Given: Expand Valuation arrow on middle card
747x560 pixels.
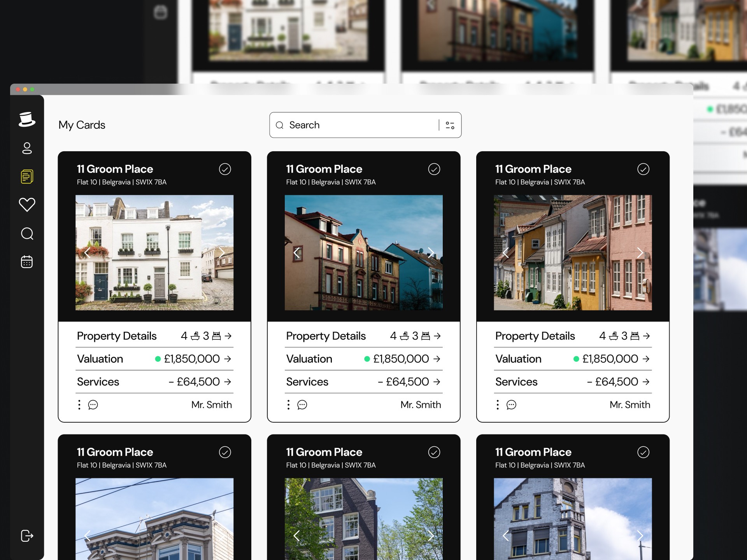Looking at the screenshot, I should pyautogui.click(x=437, y=359).
